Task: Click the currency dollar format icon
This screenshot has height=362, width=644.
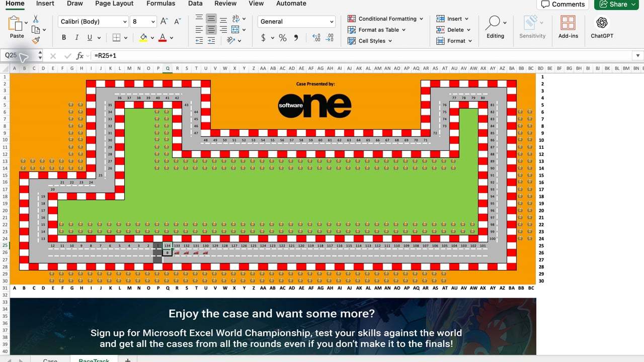Action: tap(263, 38)
